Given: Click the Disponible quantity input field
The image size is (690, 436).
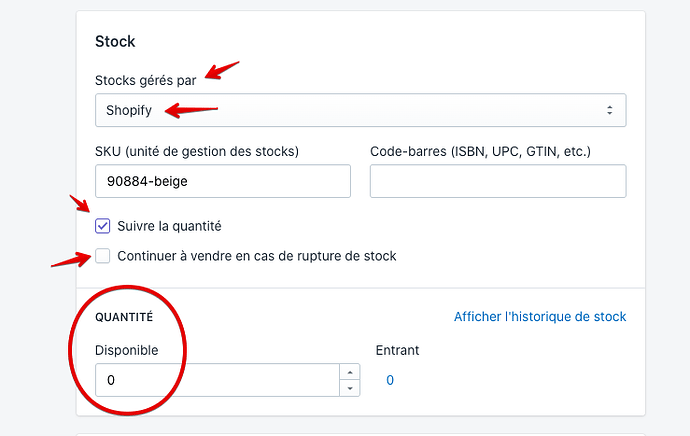Looking at the screenshot, I should tap(217, 380).
